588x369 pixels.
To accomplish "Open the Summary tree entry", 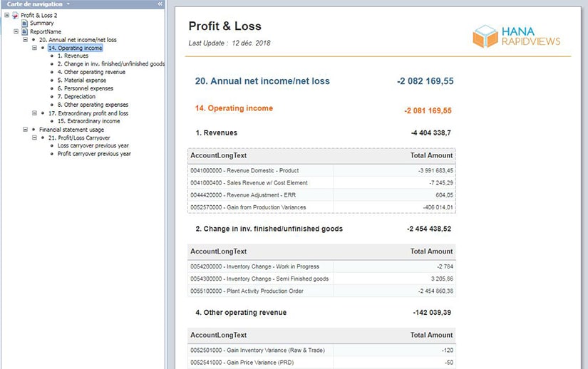I will pyautogui.click(x=41, y=24).
